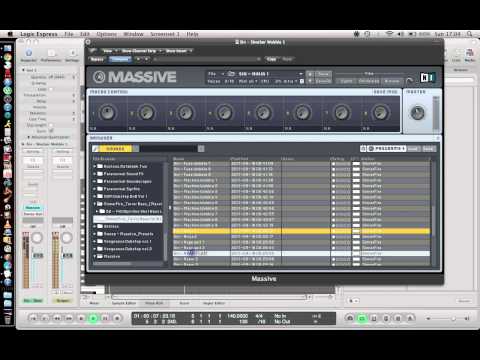
Task: Open the Trash in the Dock
Action: [8, 320]
